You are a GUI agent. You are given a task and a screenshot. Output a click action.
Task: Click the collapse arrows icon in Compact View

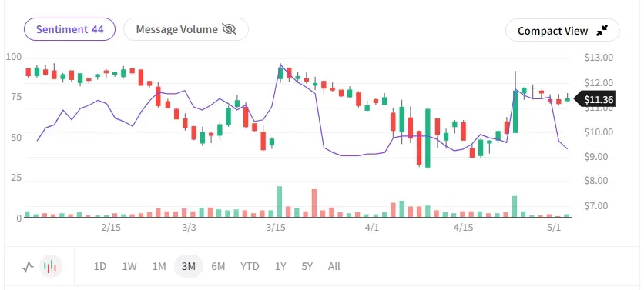click(x=602, y=30)
